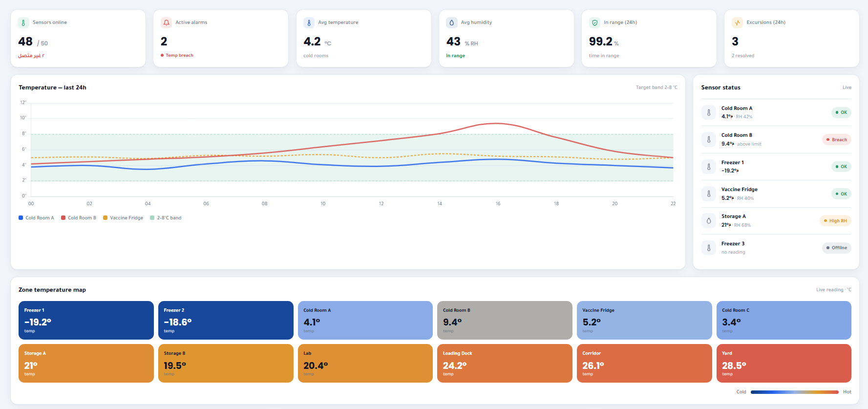Click the Avg humidity droplet icon
868x409 pixels.
[x=451, y=22]
